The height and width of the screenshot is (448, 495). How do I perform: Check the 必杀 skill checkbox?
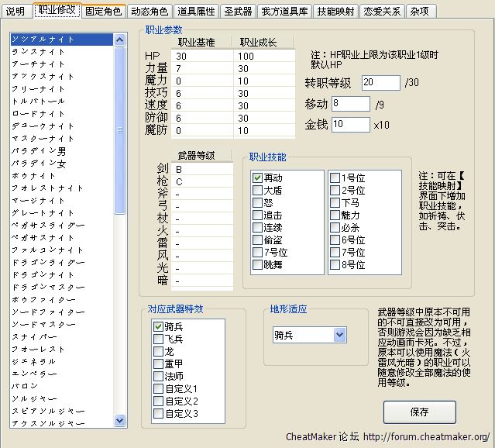(335, 228)
